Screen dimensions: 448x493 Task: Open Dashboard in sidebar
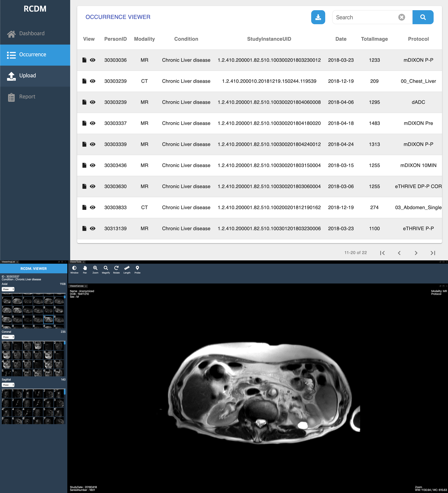(x=32, y=34)
